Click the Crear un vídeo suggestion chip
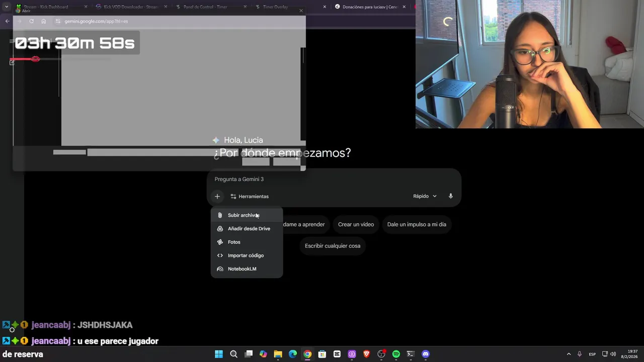The height and width of the screenshot is (362, 644). [356, 224]
